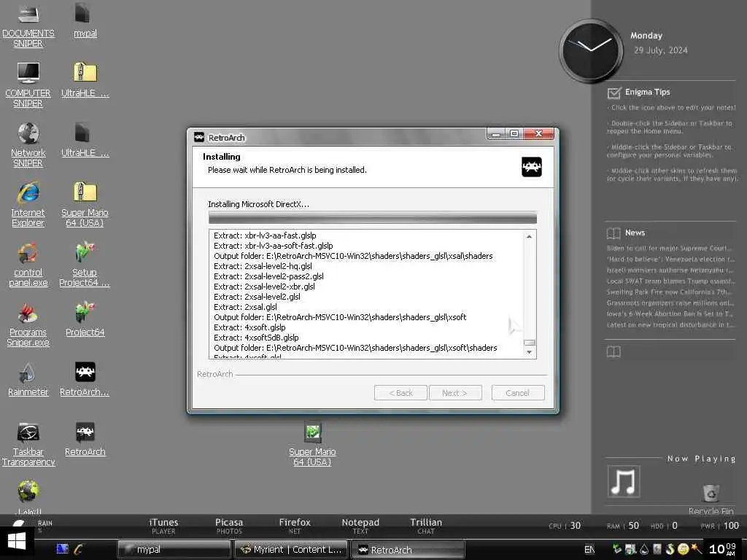Open Taskbar Transparency desktop icon
This screenshot has width=747, height=560.
(x=28, y=444)
